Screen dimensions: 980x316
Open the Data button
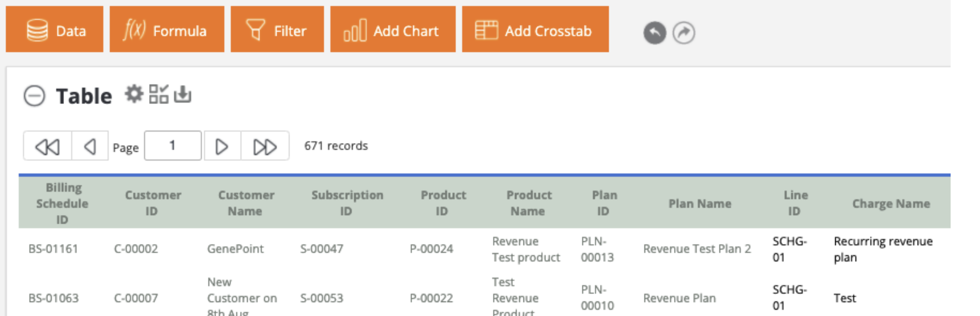[x=54, y=29]
